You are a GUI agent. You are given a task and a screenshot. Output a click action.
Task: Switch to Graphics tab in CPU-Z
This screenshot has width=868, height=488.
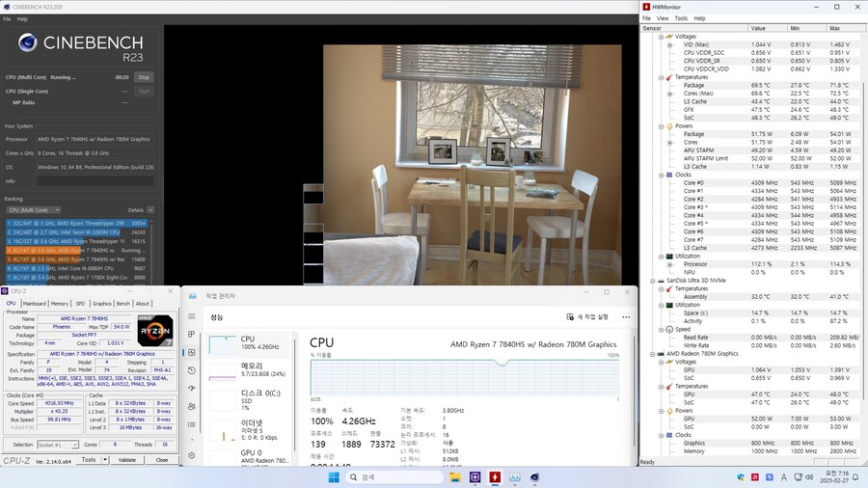pyautogui.click(x=102, y=304)
